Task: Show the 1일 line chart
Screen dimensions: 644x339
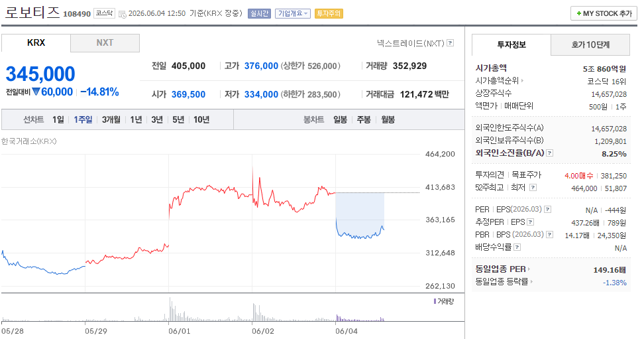Action: 58,119
